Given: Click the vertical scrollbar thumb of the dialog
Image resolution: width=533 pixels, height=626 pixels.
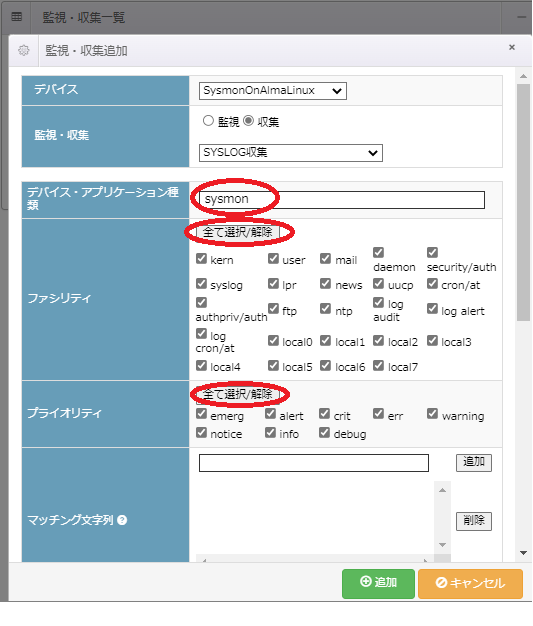Looking at the screenshot, I should click(523, 202).
